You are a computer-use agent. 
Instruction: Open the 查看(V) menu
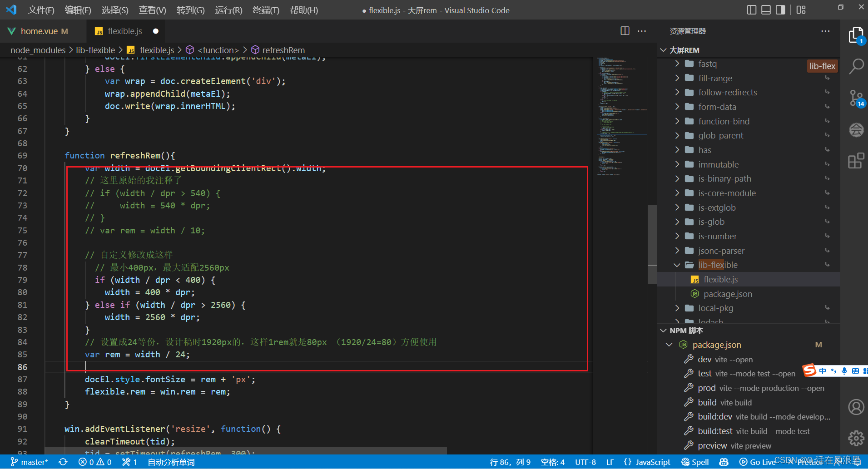tap(152, 10)
